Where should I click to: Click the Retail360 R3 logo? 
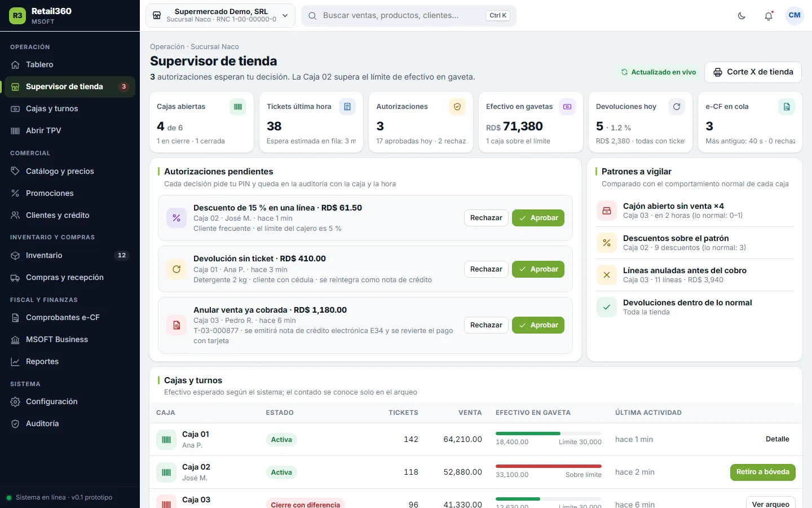point(17,16)
